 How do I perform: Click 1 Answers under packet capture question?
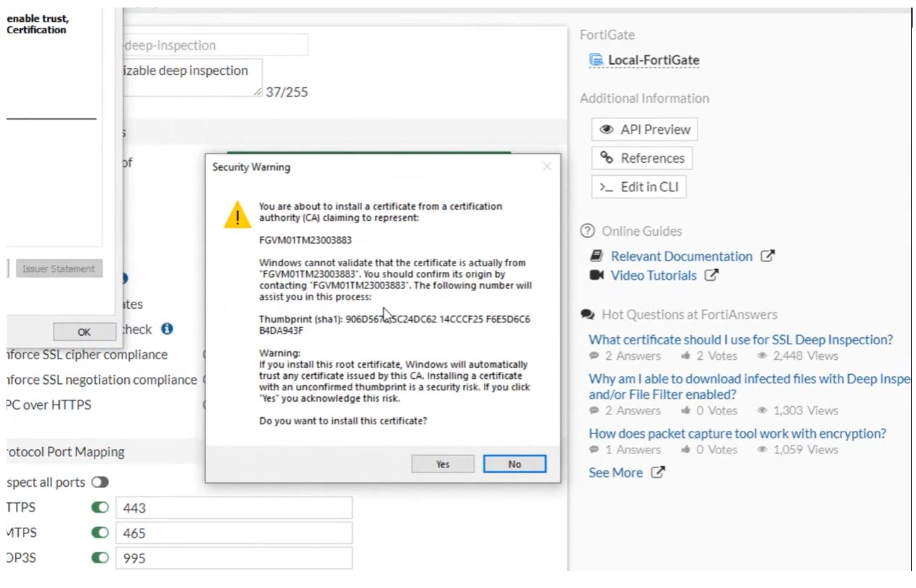click(x=633, y=450)
